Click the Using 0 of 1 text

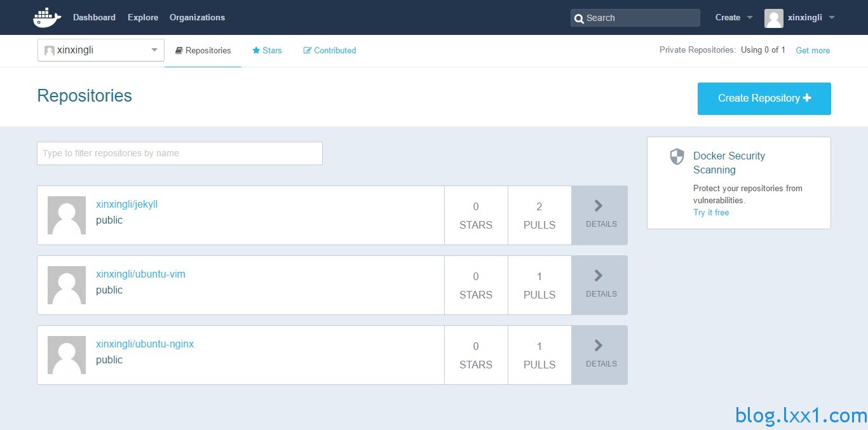coord(763,50)
